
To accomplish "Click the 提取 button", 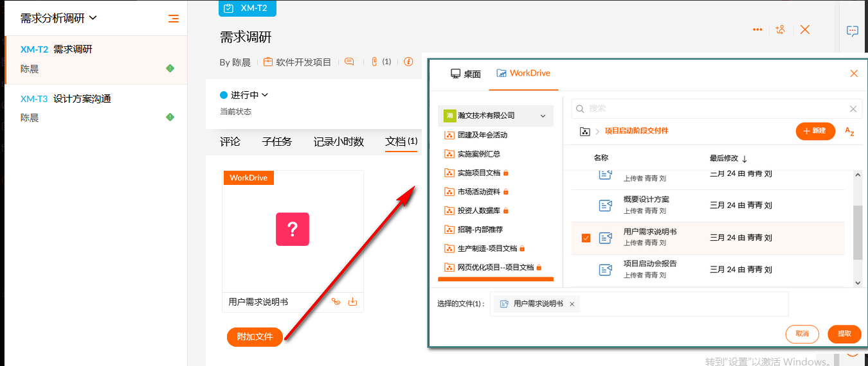I will [x=844, y=334].
